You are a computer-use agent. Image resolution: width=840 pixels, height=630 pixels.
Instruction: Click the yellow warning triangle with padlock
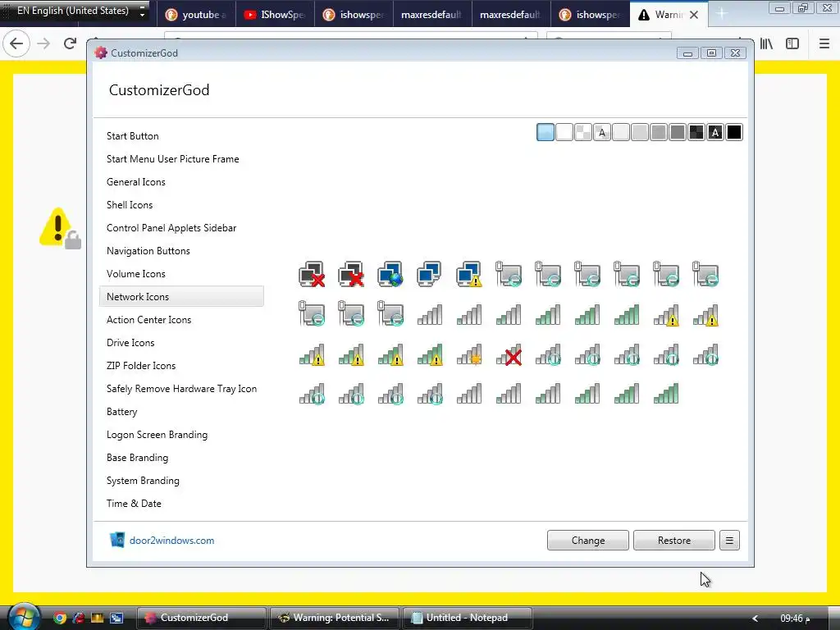[60, 228]
